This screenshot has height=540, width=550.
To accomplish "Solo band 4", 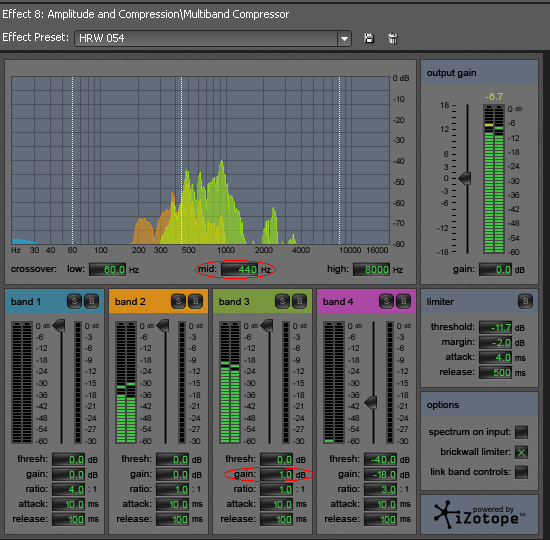I will (386, 301).
